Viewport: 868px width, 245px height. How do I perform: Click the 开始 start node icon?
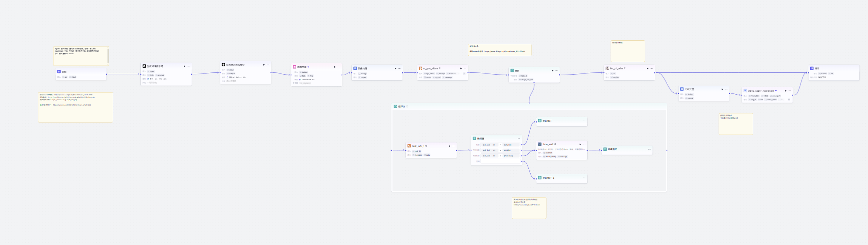coord(59,72)
